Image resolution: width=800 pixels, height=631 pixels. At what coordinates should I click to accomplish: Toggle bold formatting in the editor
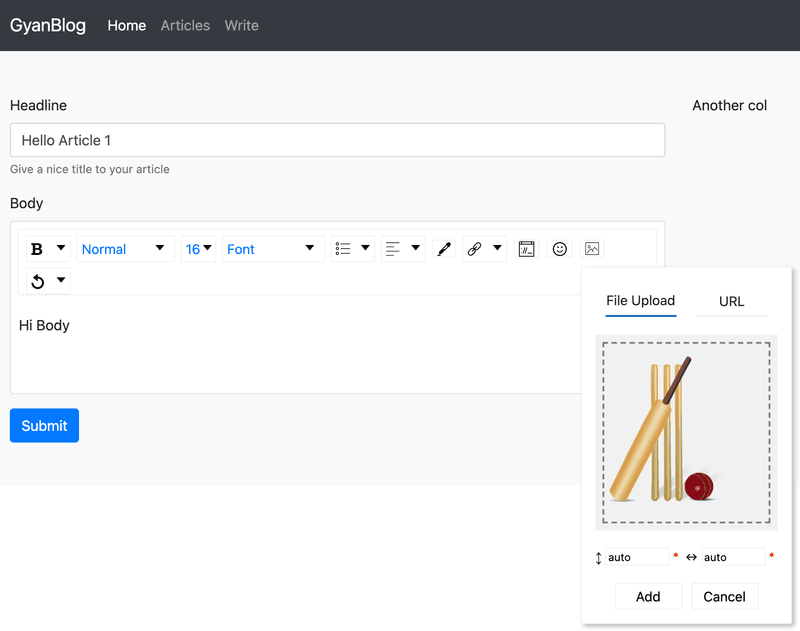[x=36, y=248]
